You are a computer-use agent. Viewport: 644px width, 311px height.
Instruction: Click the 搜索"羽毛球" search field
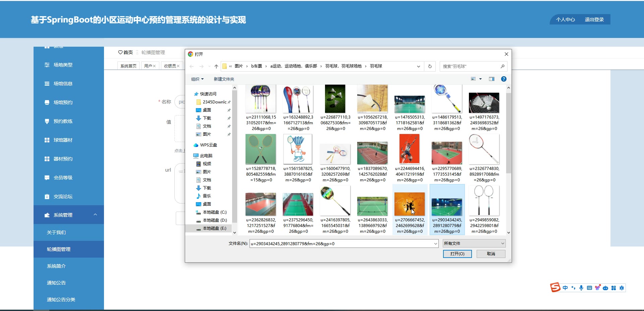(x=470, y=66)
